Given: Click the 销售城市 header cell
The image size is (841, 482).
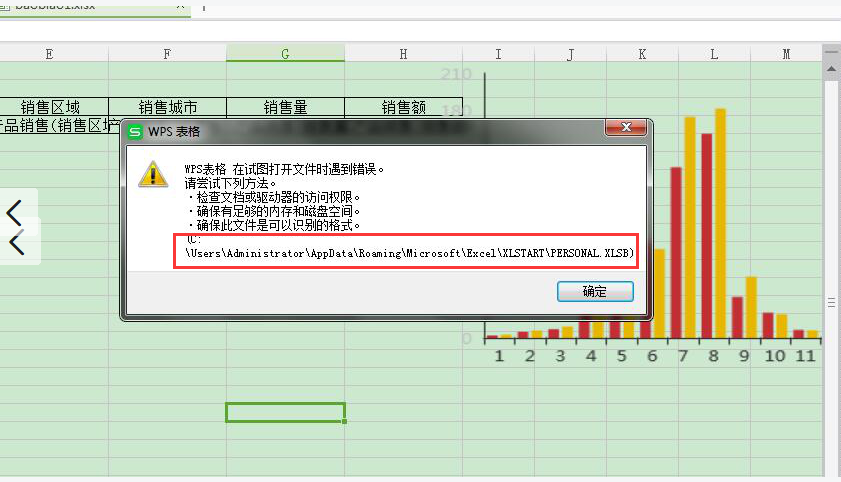Looking at the screenshot, I should (x=167, y=107).
